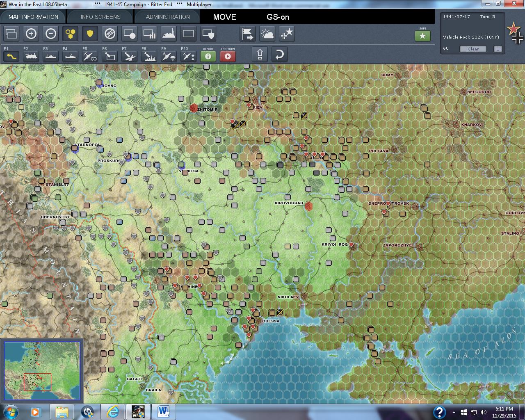
Task: Select F6 bomb unit mode
Action: click(x=110, y=56)
